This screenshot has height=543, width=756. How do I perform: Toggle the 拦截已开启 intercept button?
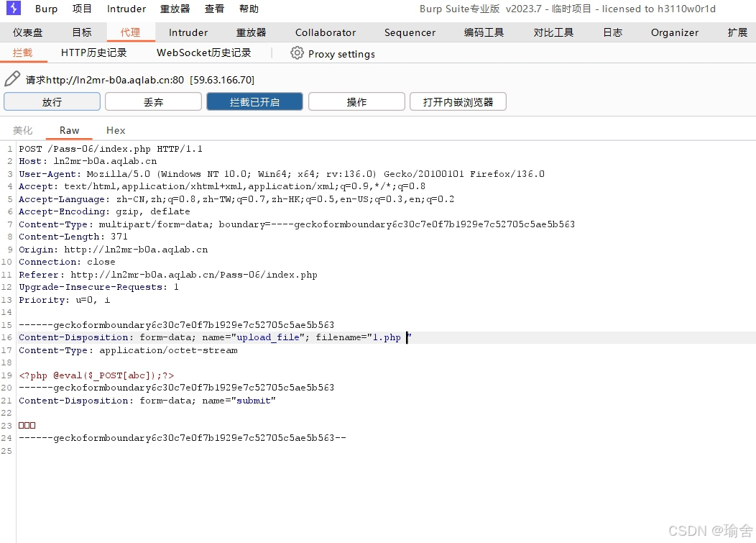coord(254,102)
